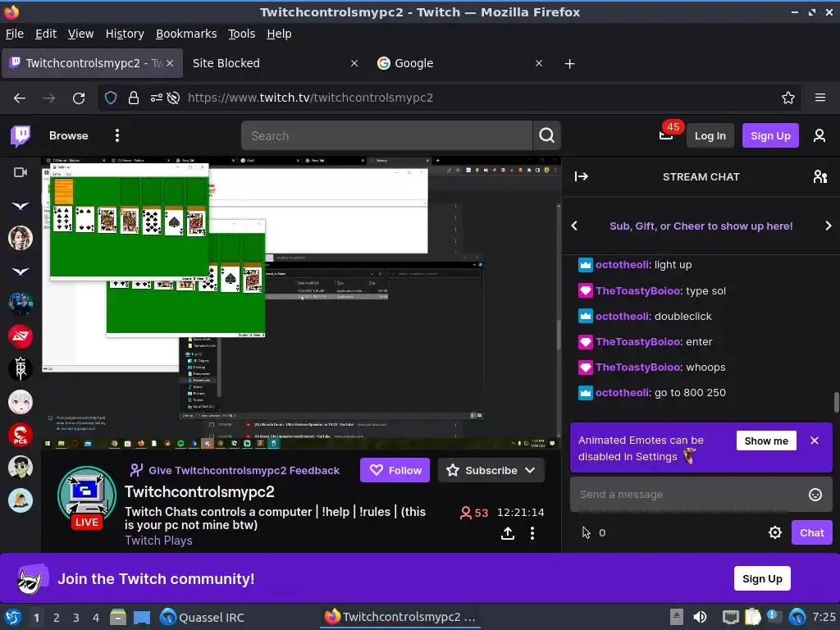Image resolution: width=840 pixels, height=630 pixels.
Task: Focus the Twitch search field
Action: pyautogui.click(x=386, y=135)
